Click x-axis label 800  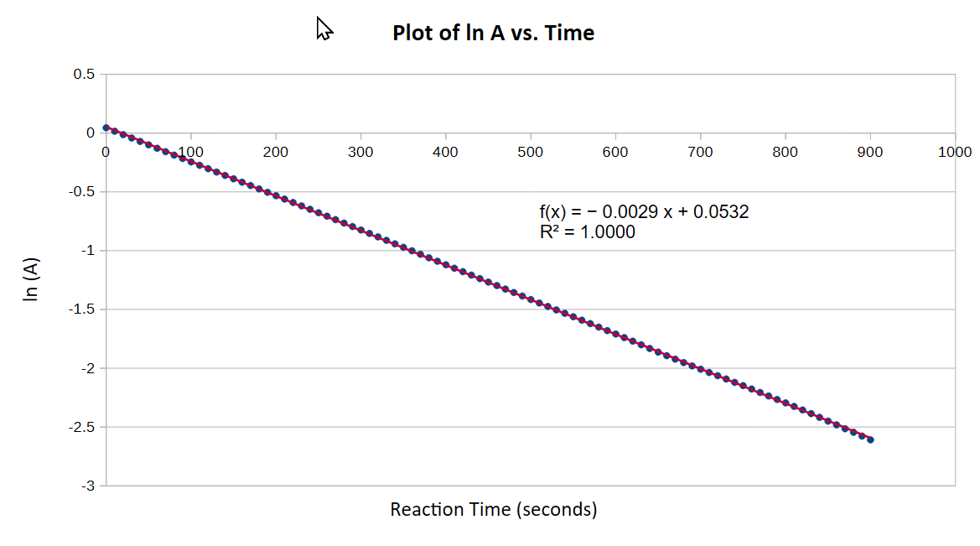pyautogui.click(x=785, y=152)
